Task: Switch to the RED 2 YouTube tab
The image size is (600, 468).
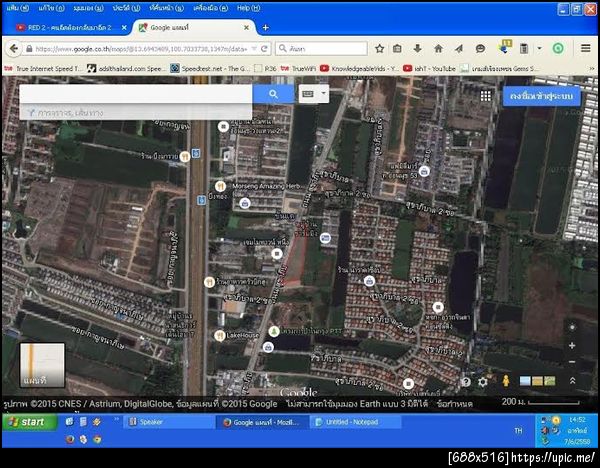Action: (x=69, y=28)
